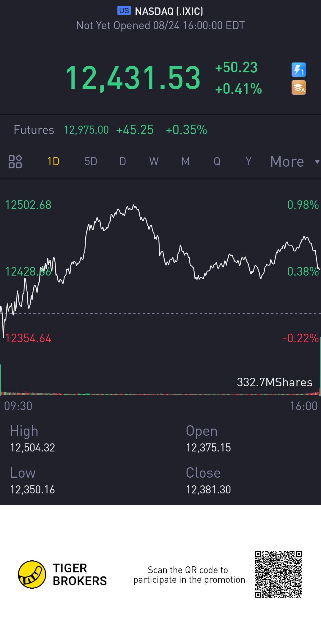Select the monthly M chart
This screenshot has height=644, width=321.
point(185,162)
